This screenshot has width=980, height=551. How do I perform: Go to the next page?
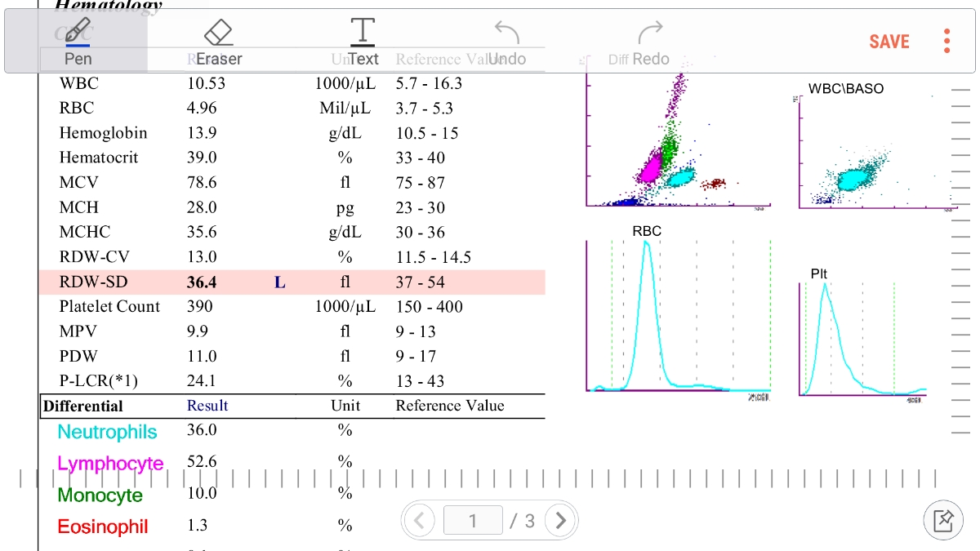559,520
